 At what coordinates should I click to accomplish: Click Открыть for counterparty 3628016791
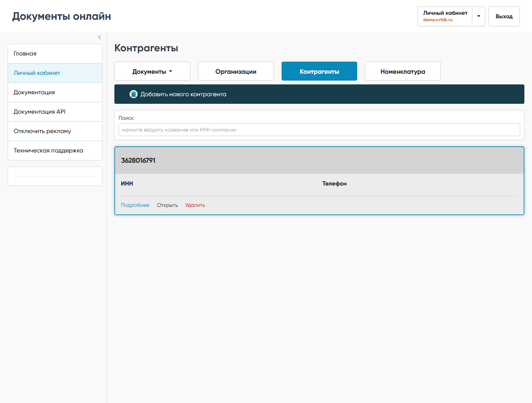click(x=167, y=205)
